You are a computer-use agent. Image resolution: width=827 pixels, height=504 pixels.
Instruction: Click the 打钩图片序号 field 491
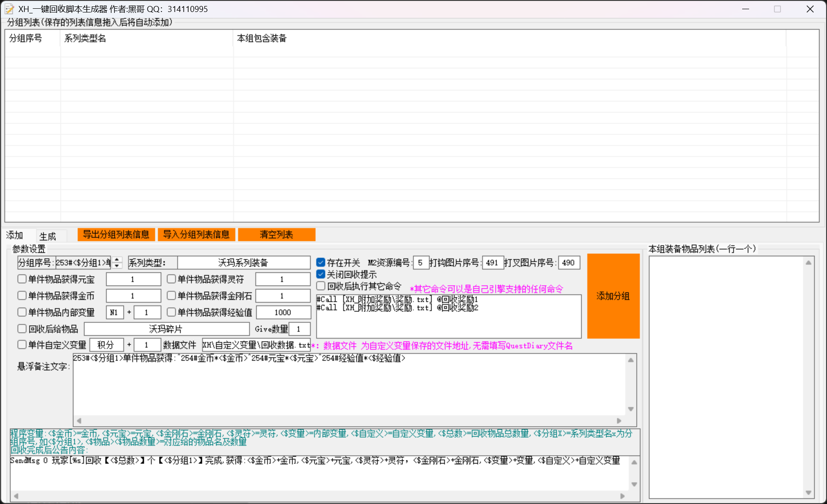[x=492, y=263]
